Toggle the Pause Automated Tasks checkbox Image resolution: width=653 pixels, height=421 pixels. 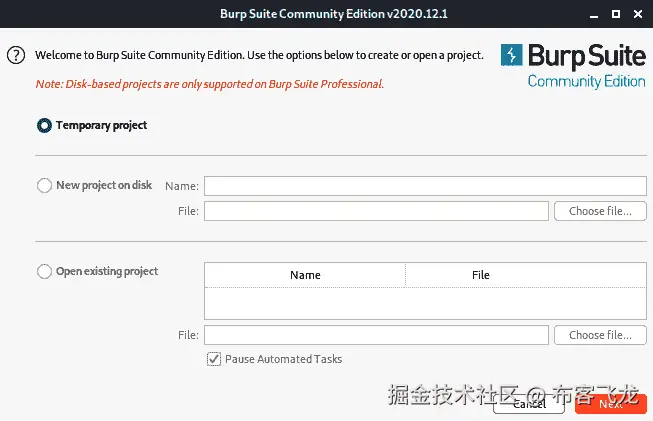(x=213, y=359)
